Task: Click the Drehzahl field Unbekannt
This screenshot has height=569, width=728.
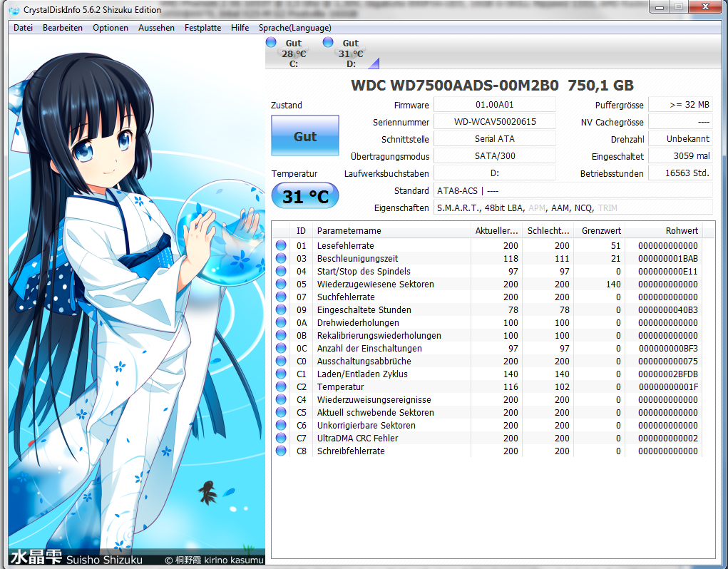Action: (680, 139)
